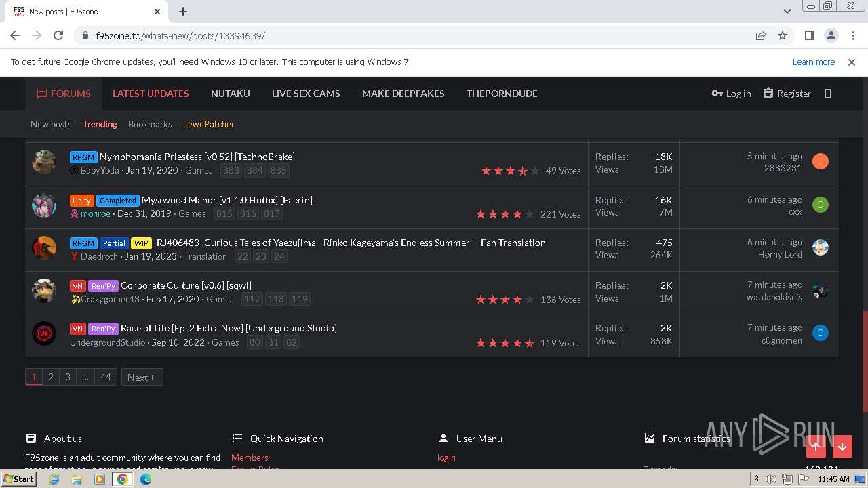868x488 pixels.
Task: Open Curious Tales of Yaezujima thread
Action: point(350,243)
